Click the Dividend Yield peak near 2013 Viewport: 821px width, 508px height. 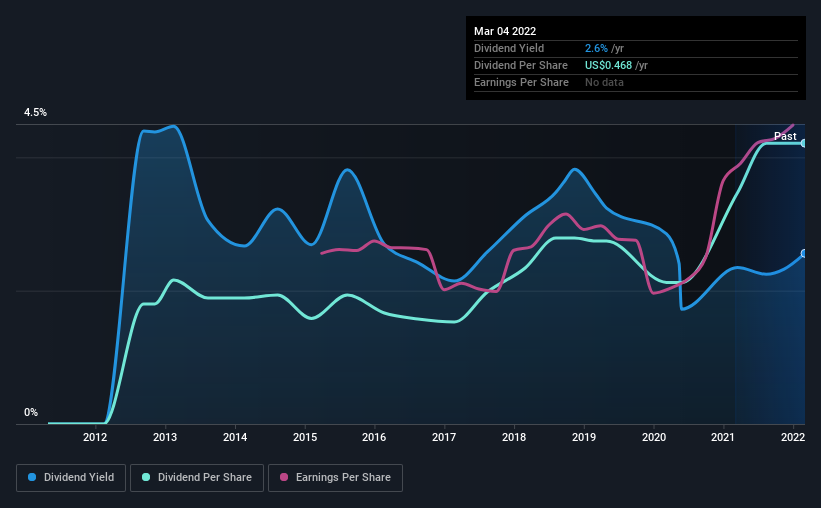tap(173, 126)
